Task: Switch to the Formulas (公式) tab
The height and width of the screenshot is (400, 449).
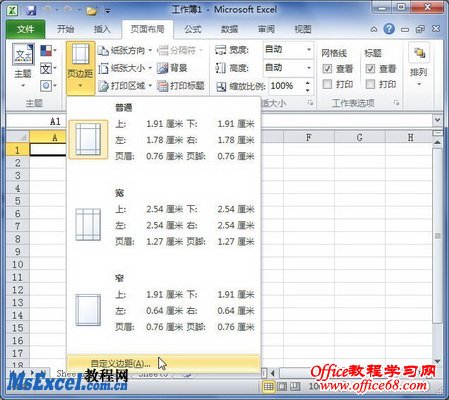Action: tap(193, 29)
